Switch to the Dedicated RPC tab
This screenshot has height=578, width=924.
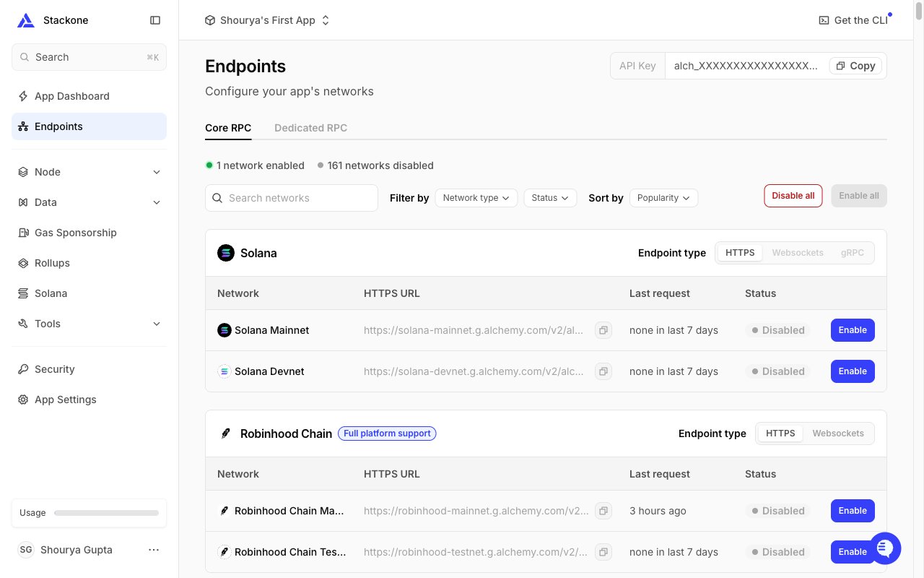pos(311,128)
